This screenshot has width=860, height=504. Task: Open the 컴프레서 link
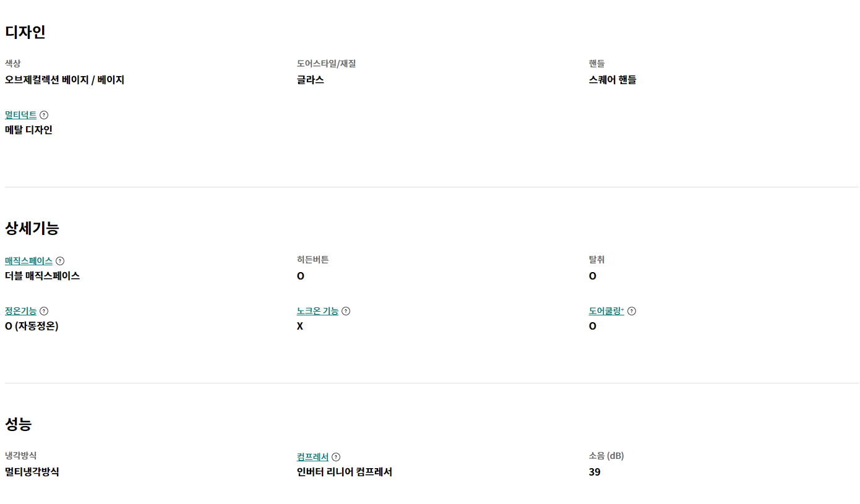pos(312,457)
